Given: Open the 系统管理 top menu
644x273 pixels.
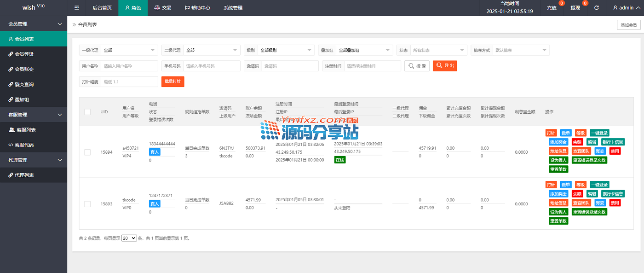Looking at the screenshot, I should click(x=233, y=8).
